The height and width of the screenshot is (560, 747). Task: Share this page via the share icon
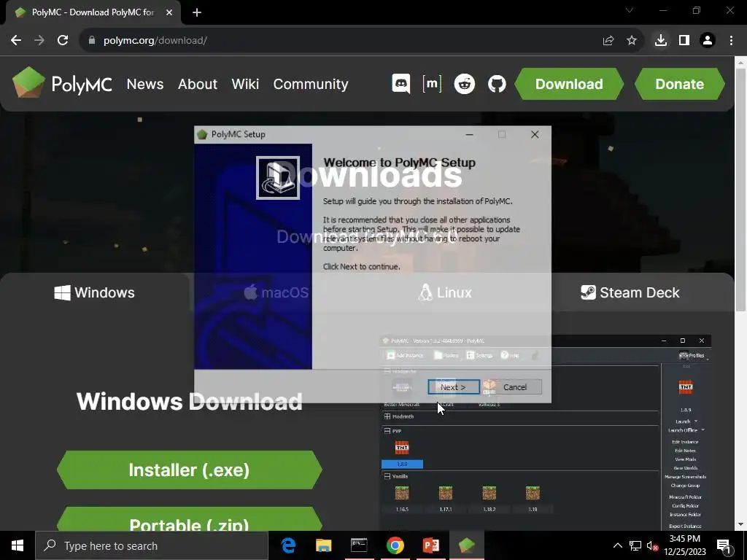(x=608, y=41)
